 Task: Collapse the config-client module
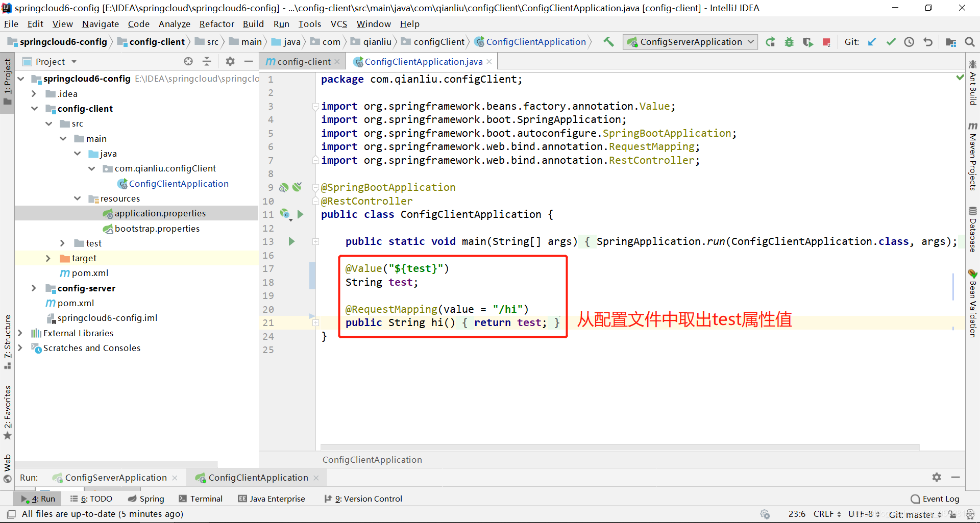pos(34,109)
